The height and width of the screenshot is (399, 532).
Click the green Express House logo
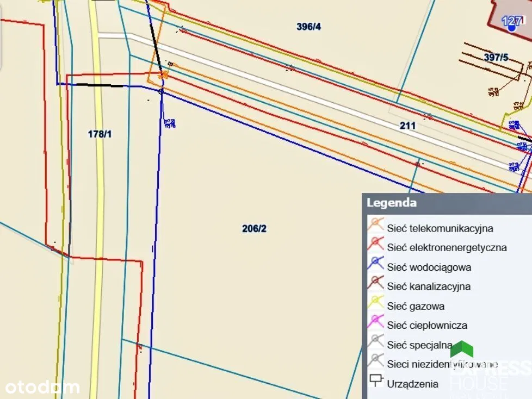coord(461,350)
